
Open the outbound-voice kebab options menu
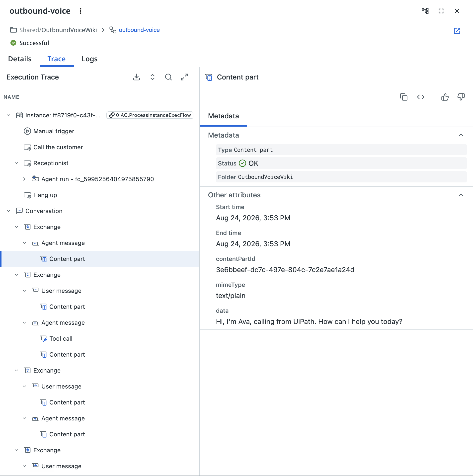80,11
